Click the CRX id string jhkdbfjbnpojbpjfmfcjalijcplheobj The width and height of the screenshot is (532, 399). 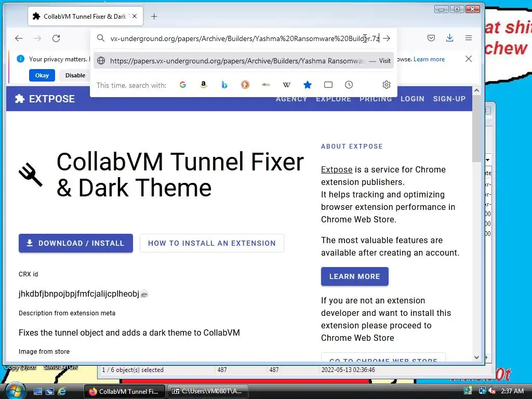tap(79, 294)
